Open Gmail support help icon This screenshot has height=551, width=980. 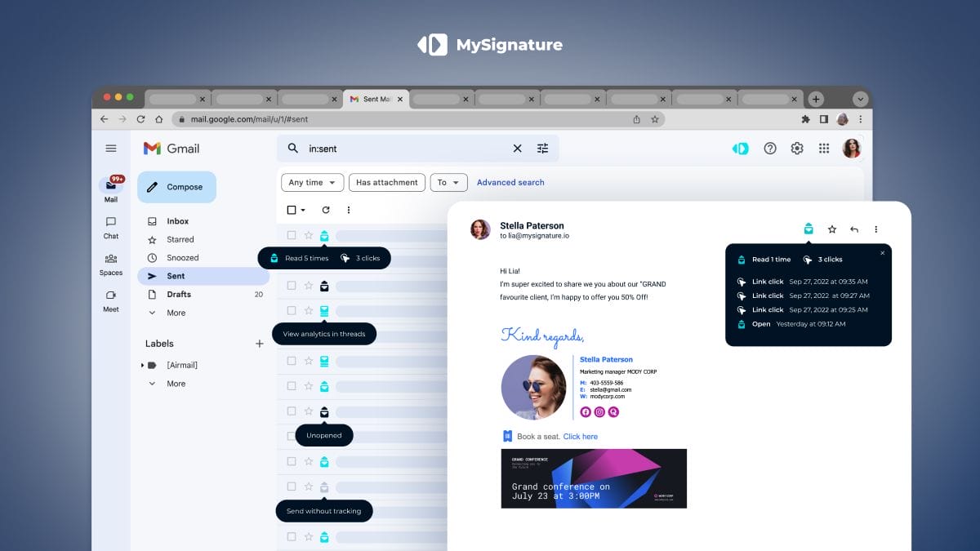point(769,149)
